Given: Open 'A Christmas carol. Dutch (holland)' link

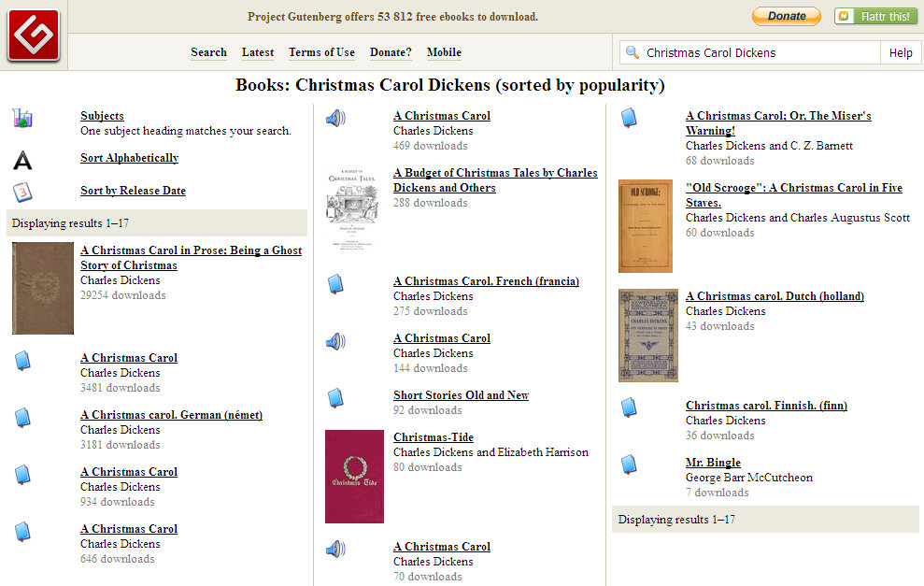Looking at the screenshot, I should coord(775,296).
